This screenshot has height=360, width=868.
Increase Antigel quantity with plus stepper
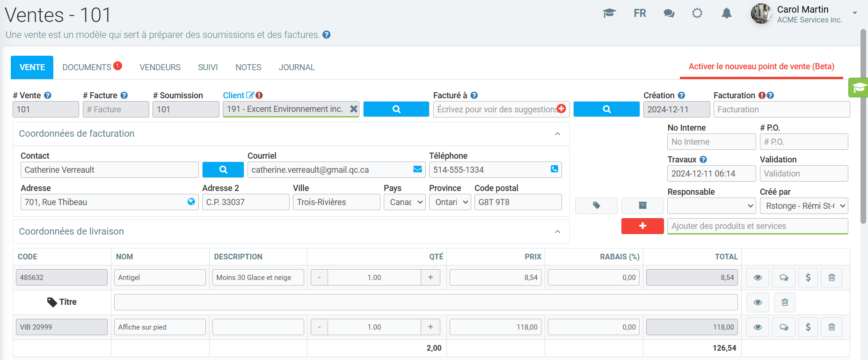(x=430, y=278)
